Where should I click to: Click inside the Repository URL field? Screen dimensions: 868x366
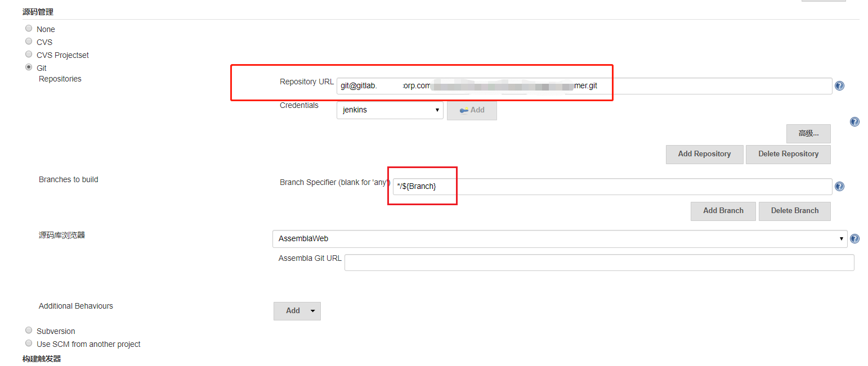pos(584,86)
